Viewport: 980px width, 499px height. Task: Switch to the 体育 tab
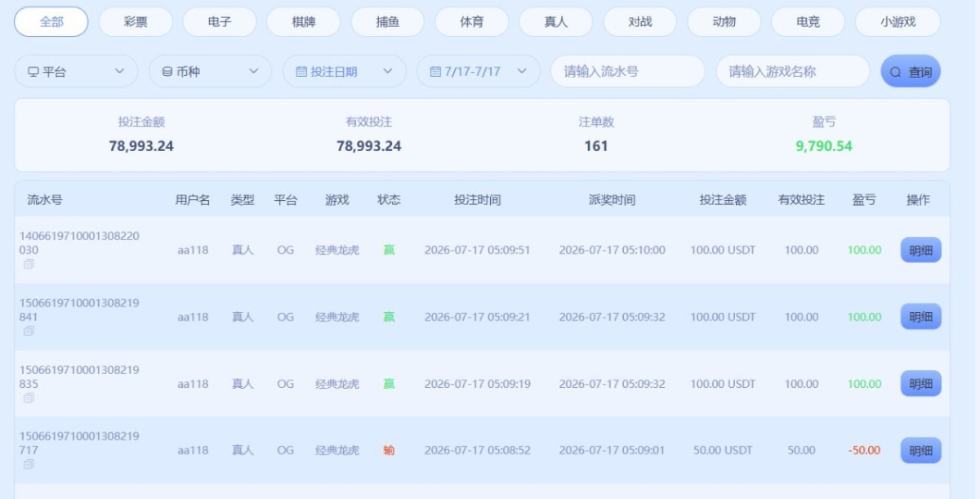[x=472, y=22]
